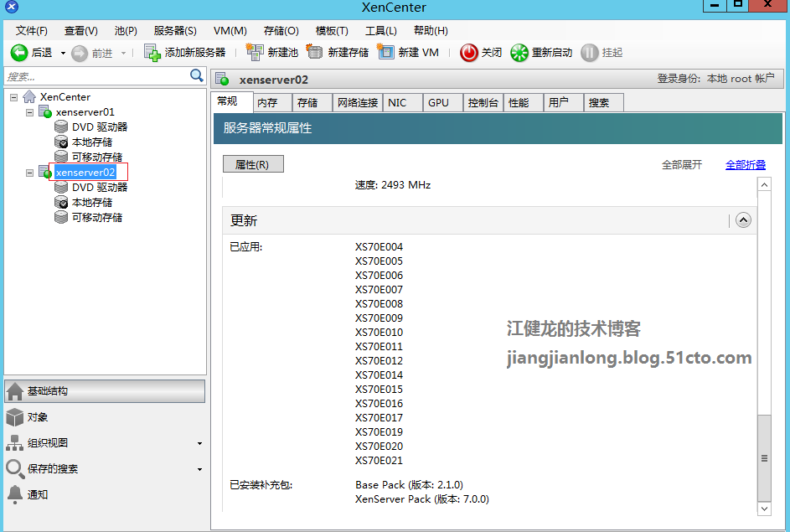Open the 服务器(S) menu
790x532 pixels.
point(175,31)
